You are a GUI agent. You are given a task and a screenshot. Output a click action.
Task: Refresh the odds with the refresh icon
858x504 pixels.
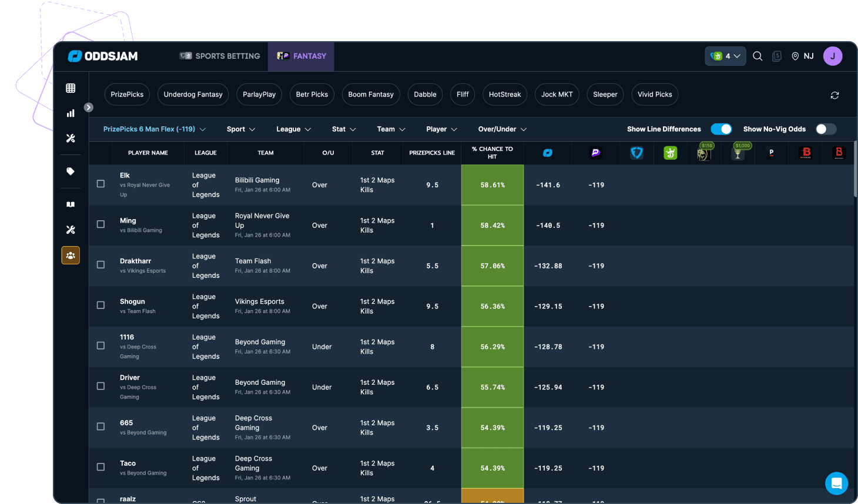pos(834,95)
